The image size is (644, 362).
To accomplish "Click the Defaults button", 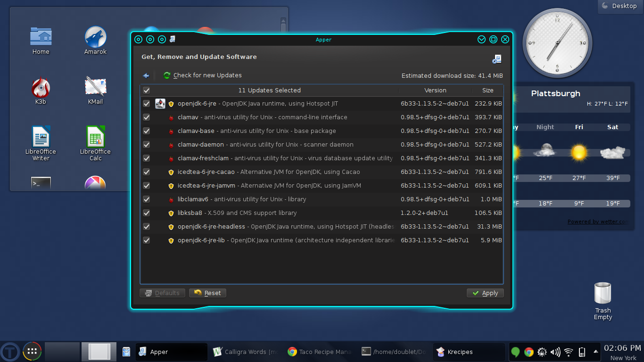I will coord(162,293).
